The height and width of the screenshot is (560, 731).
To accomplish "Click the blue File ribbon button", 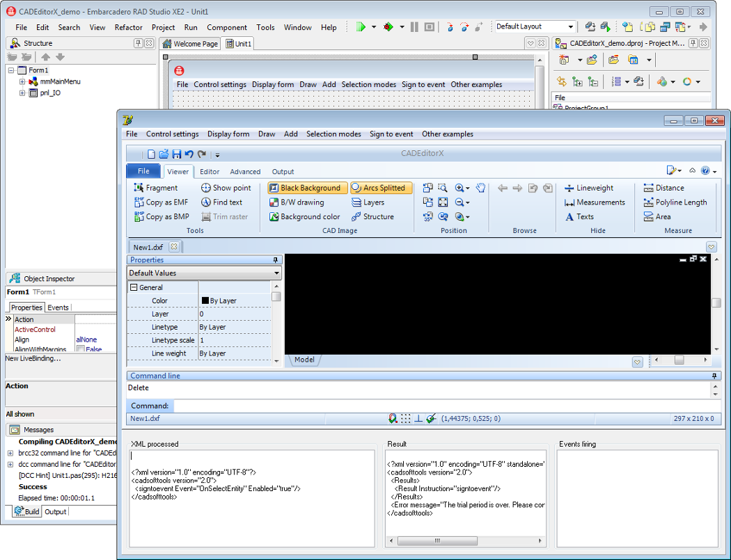I will 143,171.
